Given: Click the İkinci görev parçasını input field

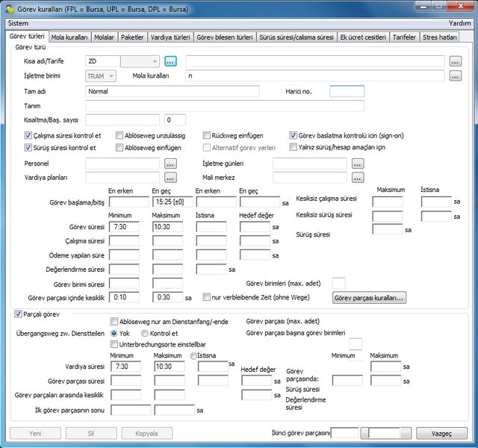Looking at the screenshot, I should click(345, 433).
